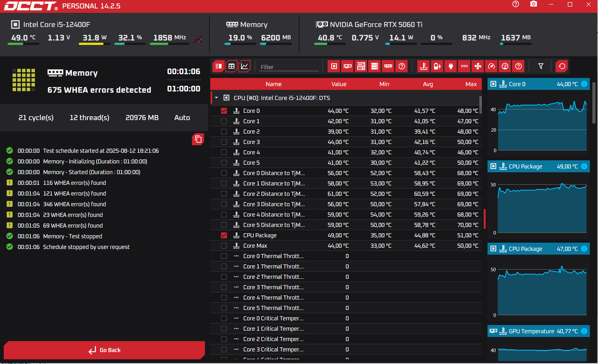Screen dimensions: 598x364
Task: Open info for the Core 0 graph
Action: 584,84
